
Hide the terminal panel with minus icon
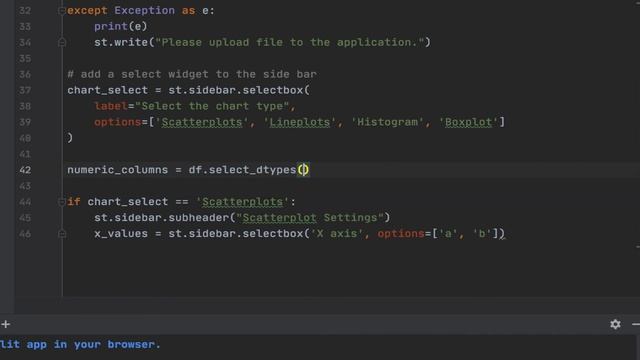click(x=636, y=324)
